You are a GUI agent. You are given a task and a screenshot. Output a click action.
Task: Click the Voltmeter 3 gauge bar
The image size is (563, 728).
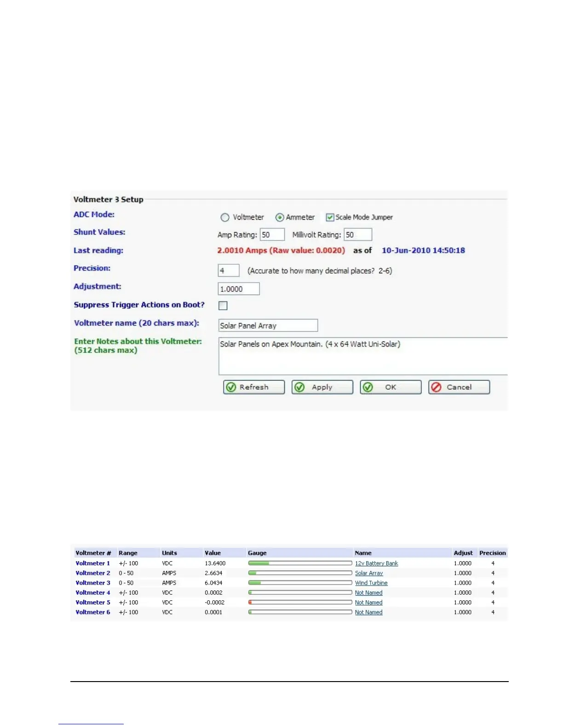coord(300,583)
